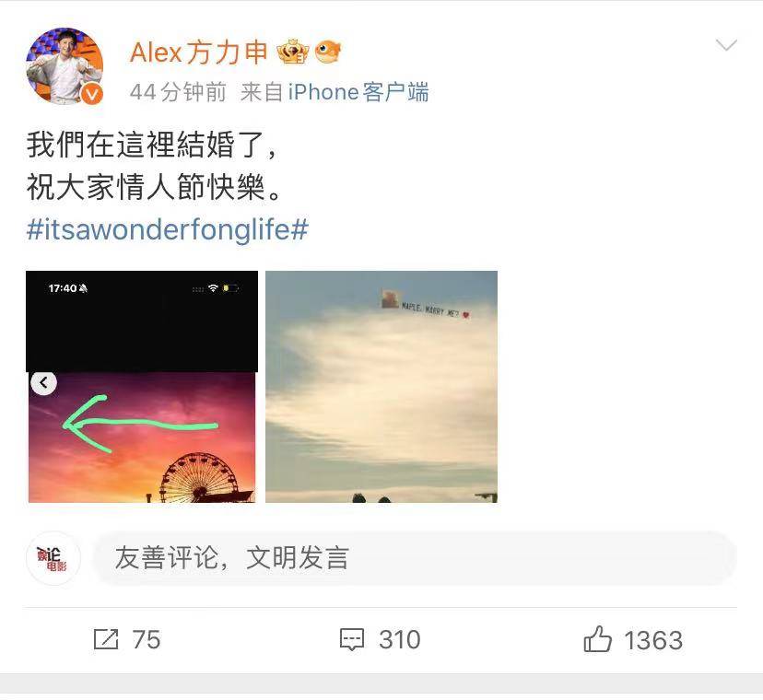763x700 pixels.
Task: Tap the gold crown membership badge
Action: point(293,52)
